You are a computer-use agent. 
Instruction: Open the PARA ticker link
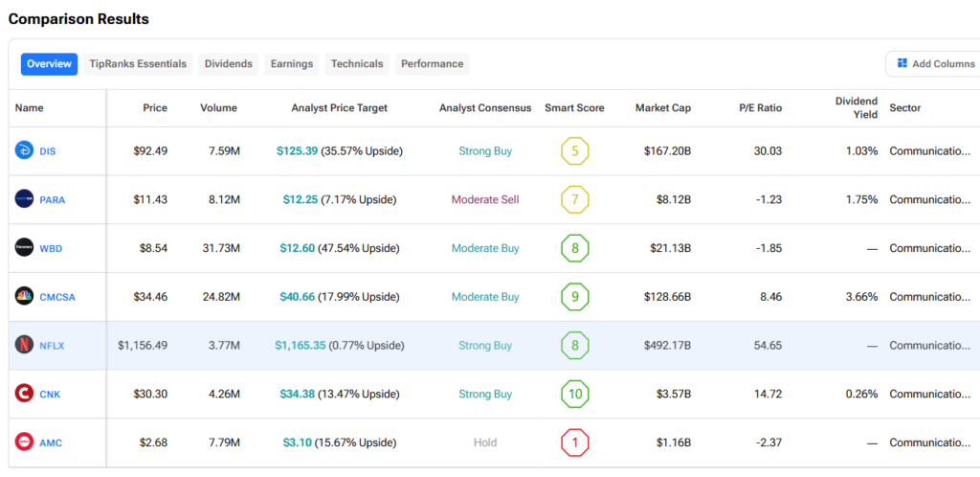(x=53, y=200)
